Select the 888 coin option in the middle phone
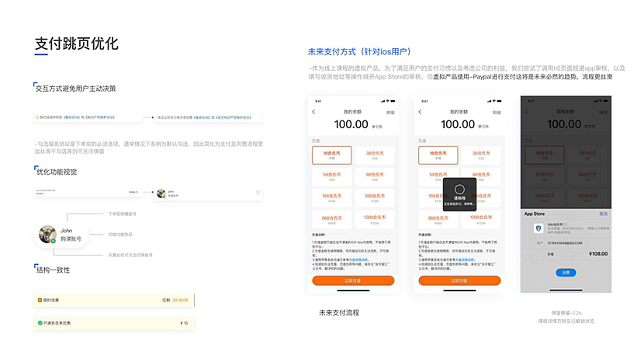Image resolution: width=644 pixels, height=362 pixels. (x=438, y=220)
